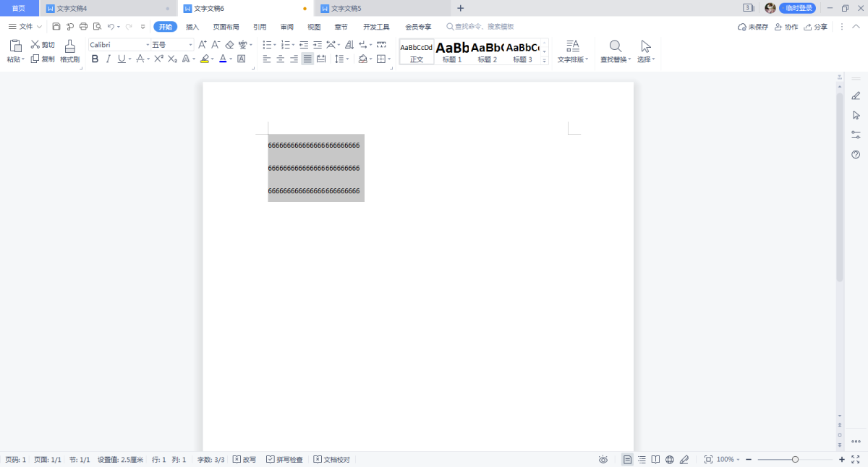Toggle Superscript X² formatting
The width and height of the screenshot is (868, 467).
(x=158, y=59)
